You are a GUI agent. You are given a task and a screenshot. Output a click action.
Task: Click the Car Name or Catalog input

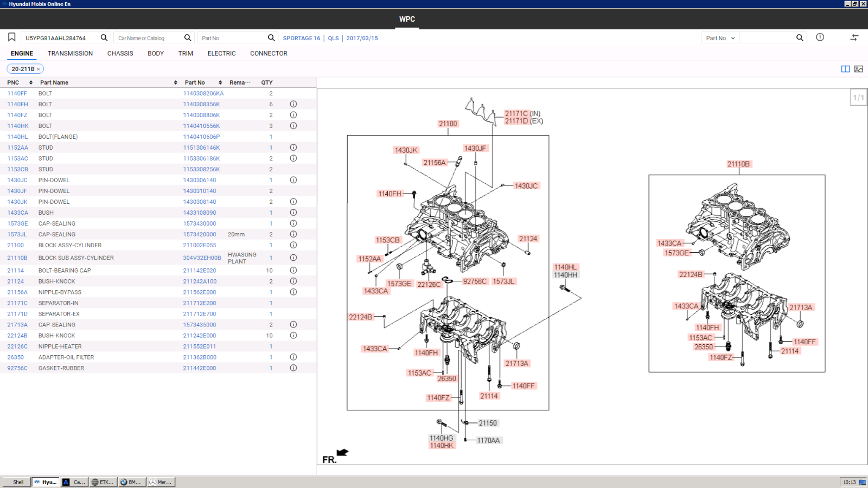(148, 38)
